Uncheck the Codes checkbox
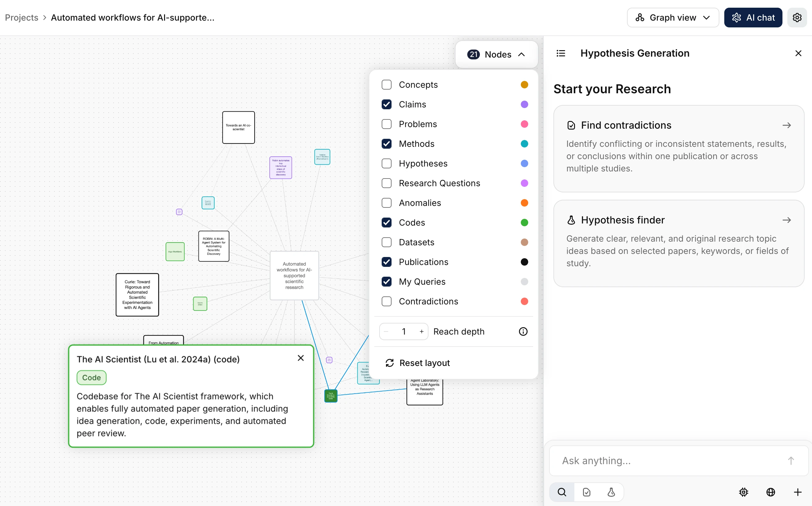The height and width of the screenshot is (506, 812). tap(387, 223)
